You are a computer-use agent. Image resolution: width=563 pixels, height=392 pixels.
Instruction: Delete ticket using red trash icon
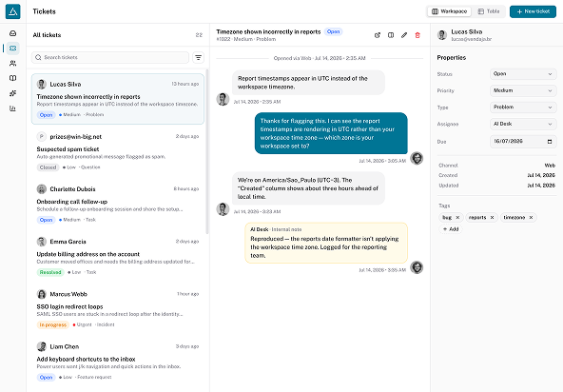point(417,35)
